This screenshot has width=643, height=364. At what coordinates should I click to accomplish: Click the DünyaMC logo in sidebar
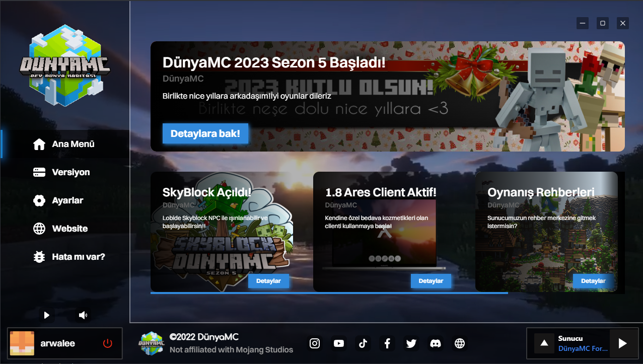click(64, 65)
